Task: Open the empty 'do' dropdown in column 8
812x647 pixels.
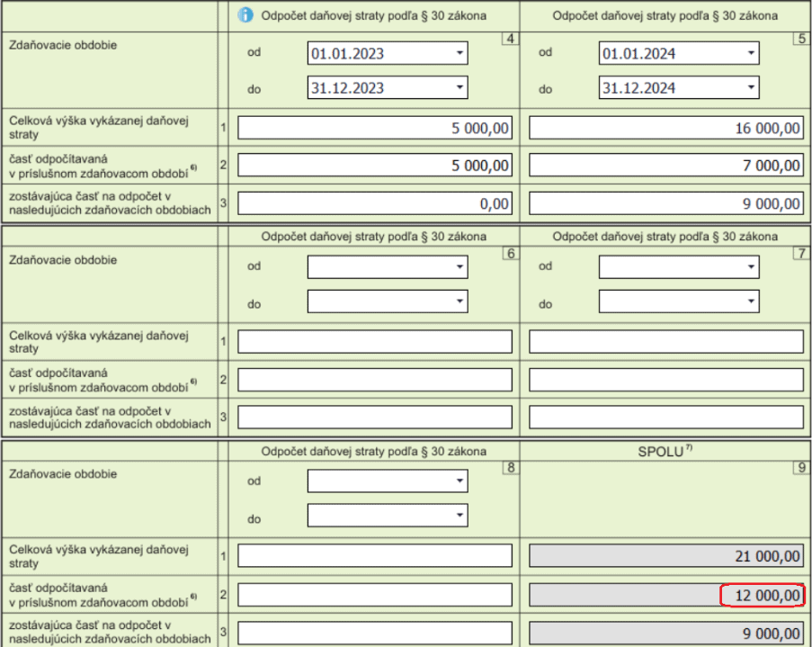Action: point(388,516)
